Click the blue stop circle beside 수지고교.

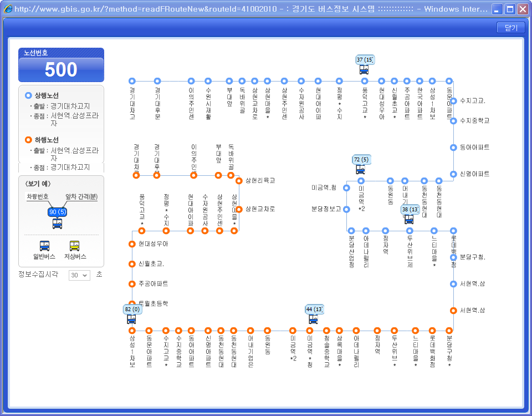[x=453, y=101]
